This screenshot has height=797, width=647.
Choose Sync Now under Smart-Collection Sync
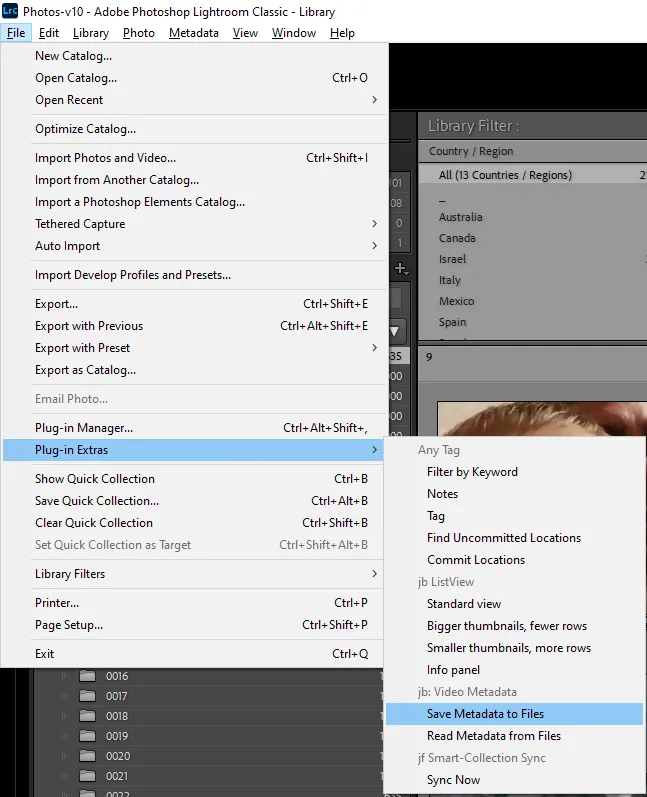tap(453, 780)
